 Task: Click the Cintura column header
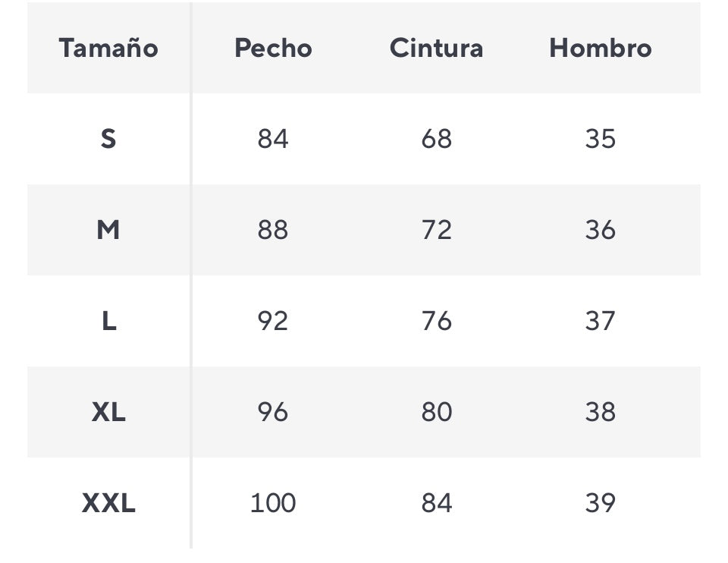436,49
